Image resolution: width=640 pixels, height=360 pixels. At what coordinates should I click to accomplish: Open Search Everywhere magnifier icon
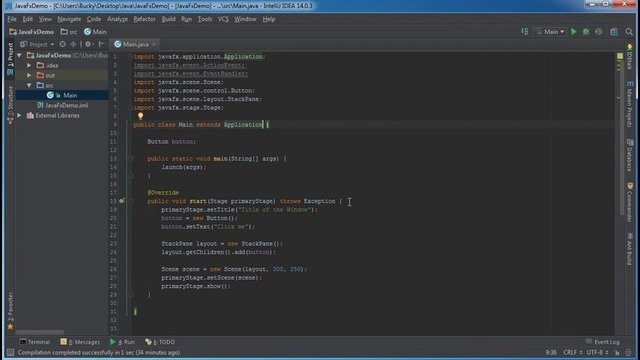(x=629, y=32)
